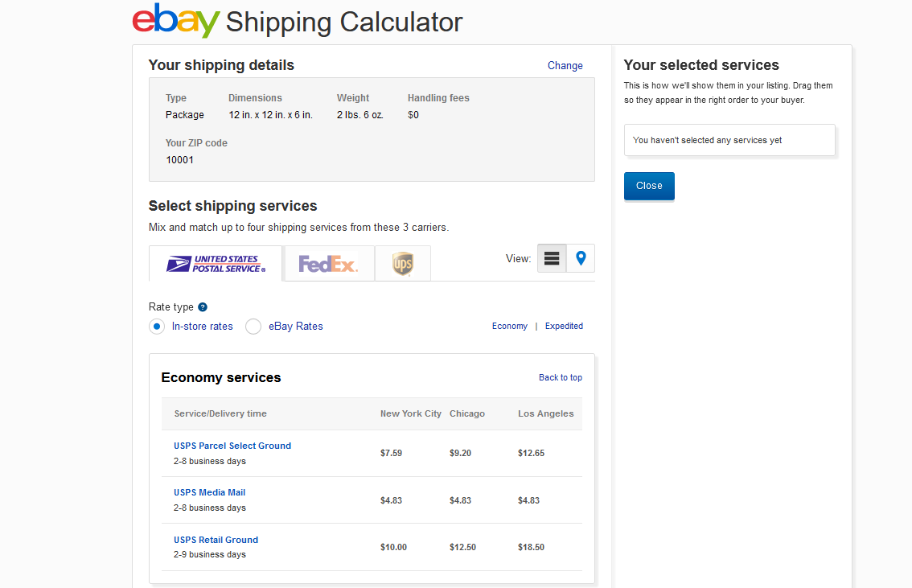This screenshot has height=588, width=912.
Task: Select the USPS carrier
Action: pos(215,262)
